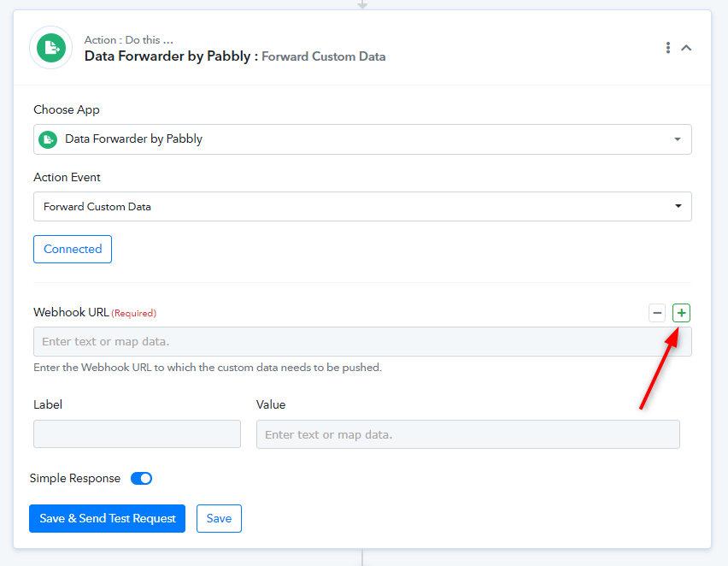728x566 pixels.
Task: Open the Action Event dropdown
Action: pyautogui.click(x=362, y=206)
